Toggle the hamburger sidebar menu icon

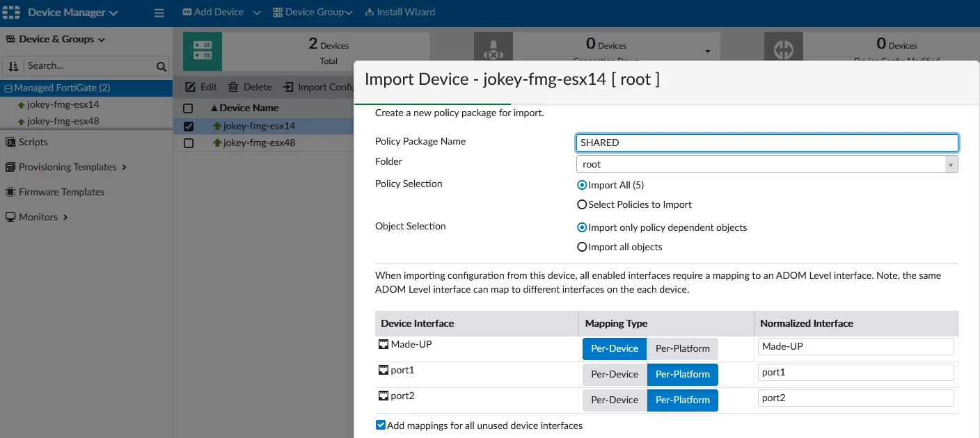point(159,13)
